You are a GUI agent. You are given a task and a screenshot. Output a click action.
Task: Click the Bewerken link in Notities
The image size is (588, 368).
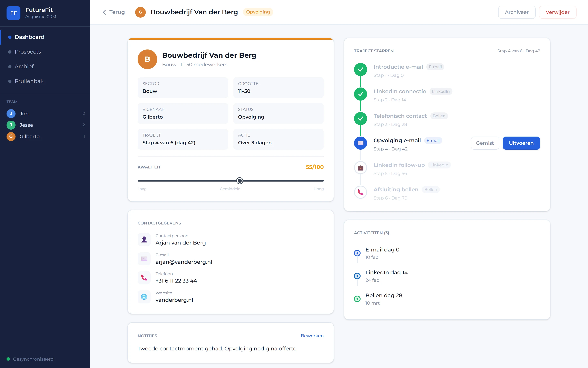pos(312,336)
